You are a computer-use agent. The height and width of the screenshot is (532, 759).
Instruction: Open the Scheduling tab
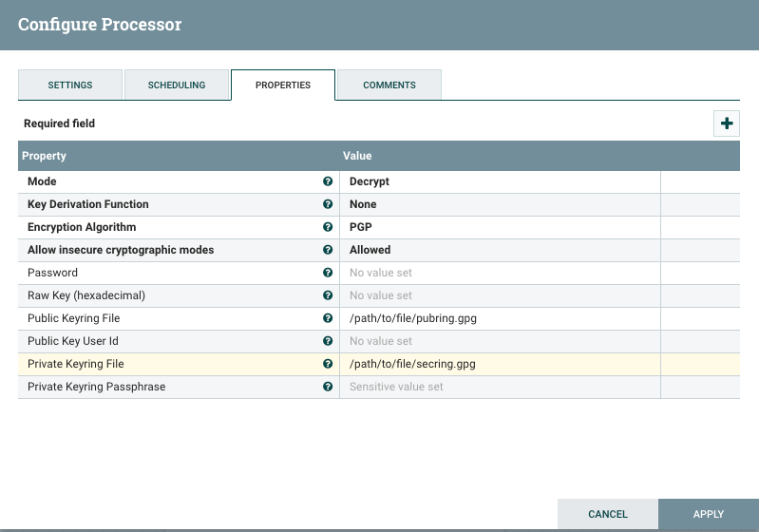(177, 85)
